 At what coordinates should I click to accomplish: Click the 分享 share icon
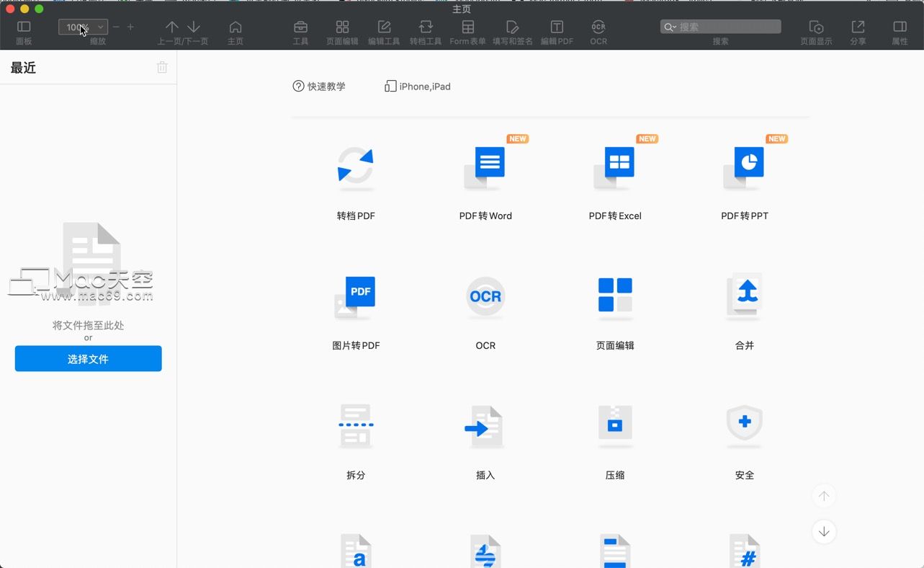[x=858, y=27]
